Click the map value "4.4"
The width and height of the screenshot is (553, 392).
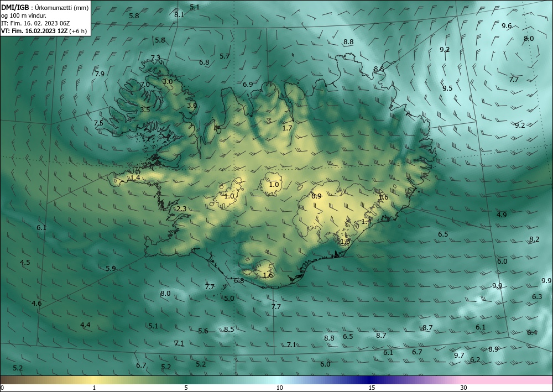click(85, 325)
